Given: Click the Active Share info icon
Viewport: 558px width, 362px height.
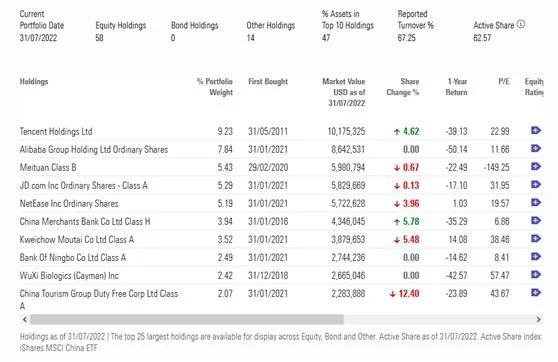Looking at the screenshot, I should click(x=521, y=24).
